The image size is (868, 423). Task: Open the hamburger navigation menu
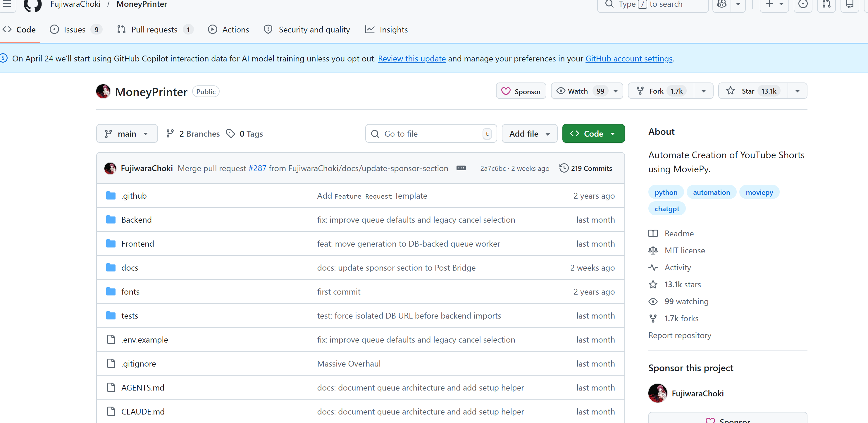click(7, 4)
